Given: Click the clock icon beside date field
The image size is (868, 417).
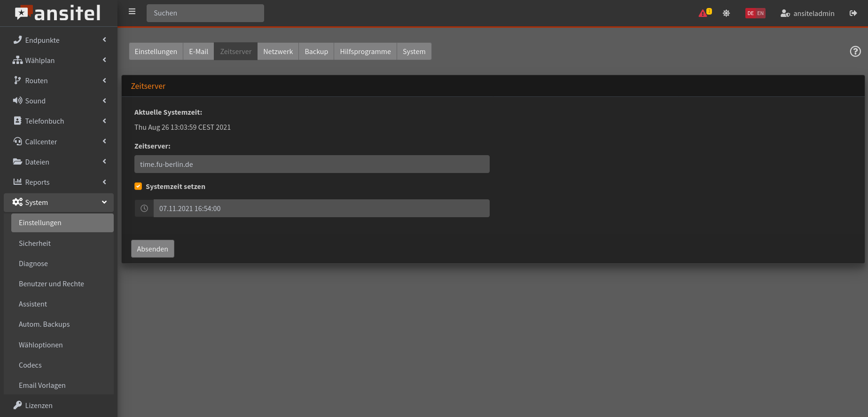Looking at the screenshot, I should (144, 208).
